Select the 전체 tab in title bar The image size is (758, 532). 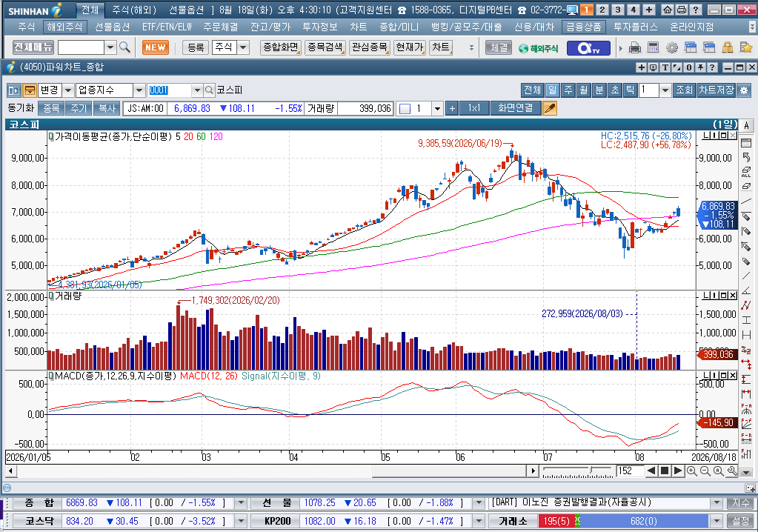pyautogui.click(x=90, y=10)
